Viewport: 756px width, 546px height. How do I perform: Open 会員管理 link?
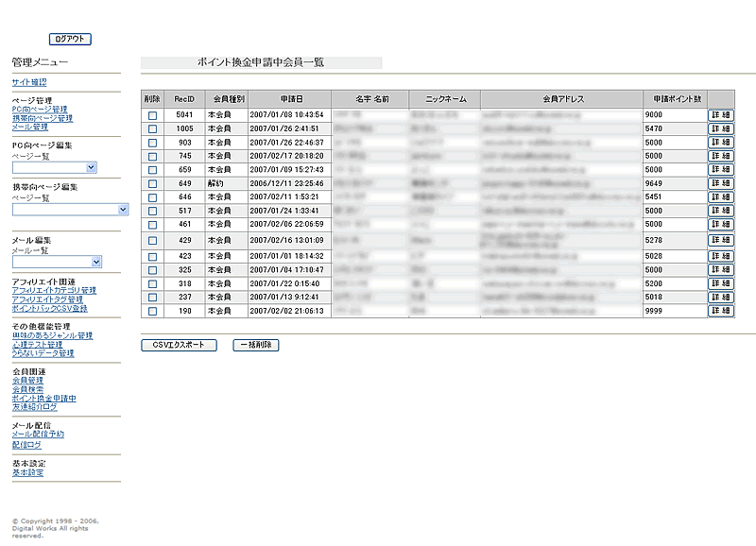27,381
